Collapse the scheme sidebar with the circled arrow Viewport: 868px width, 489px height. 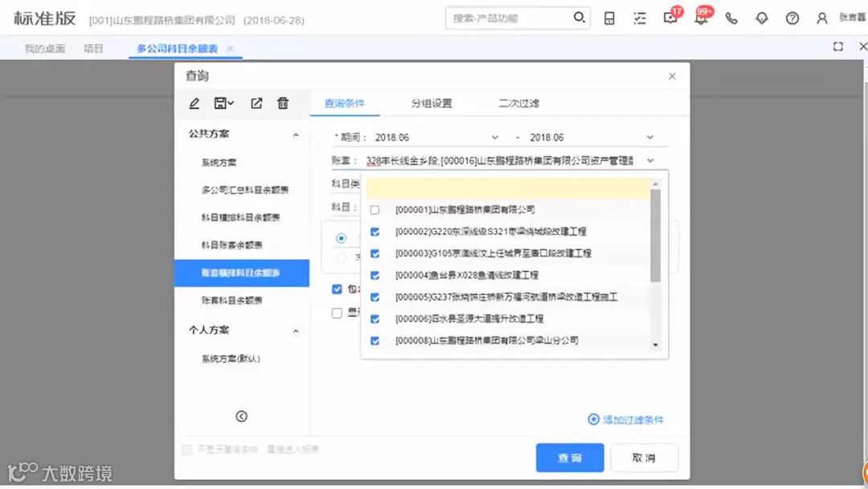[241, 416]
